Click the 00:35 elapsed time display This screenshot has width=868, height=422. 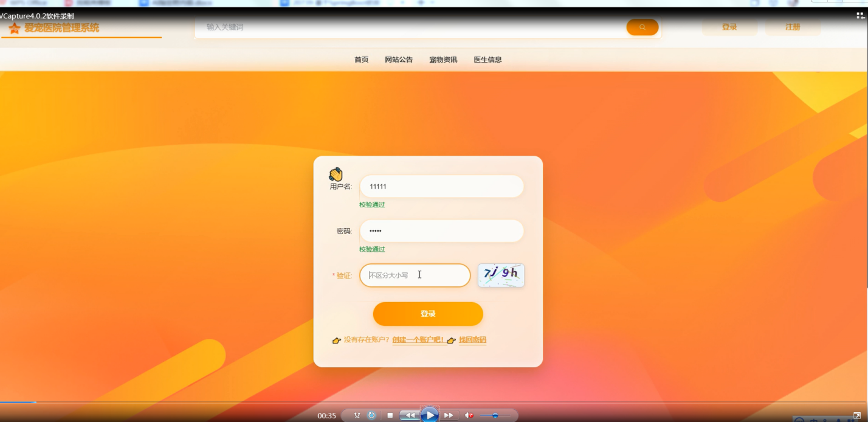tap(326, 416)
